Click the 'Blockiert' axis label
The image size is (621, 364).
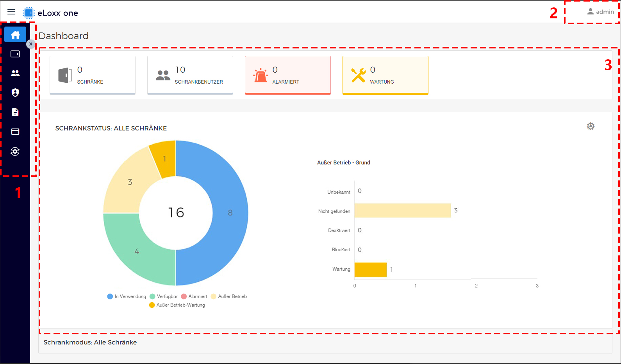point(341,250)
